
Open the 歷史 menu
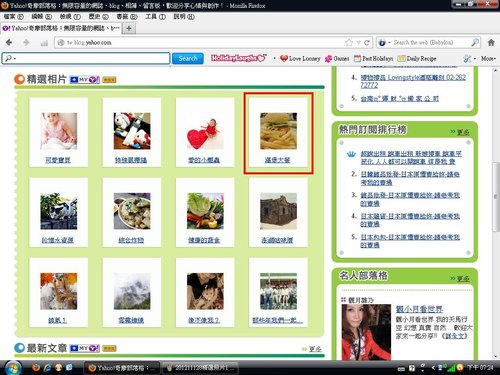click(x=98, y=17)
